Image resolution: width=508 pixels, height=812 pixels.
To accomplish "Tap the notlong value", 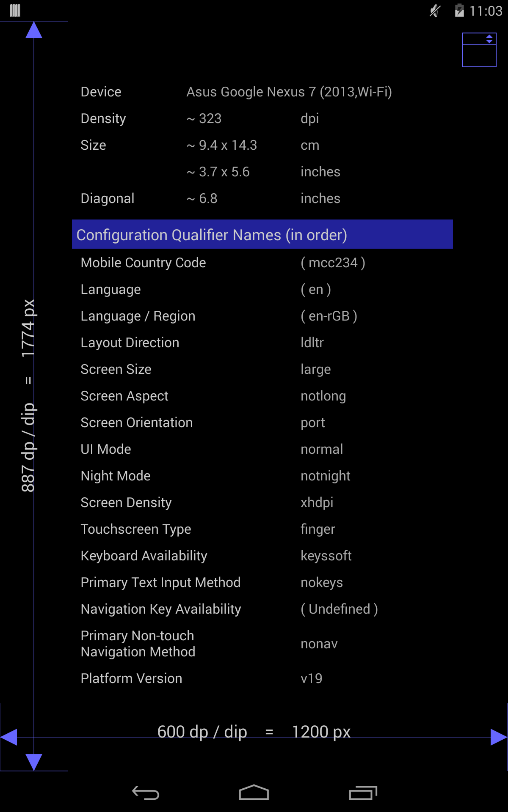I will pyautogui.click(x=323, y=396).
